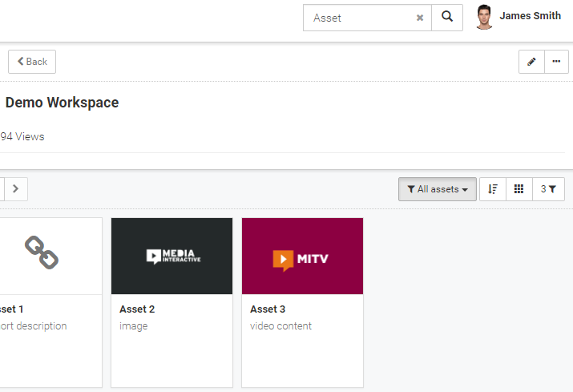This screenshot has width=573, height=392.
Task: Click Asset 1 short description text
Action: click(33, 325)
